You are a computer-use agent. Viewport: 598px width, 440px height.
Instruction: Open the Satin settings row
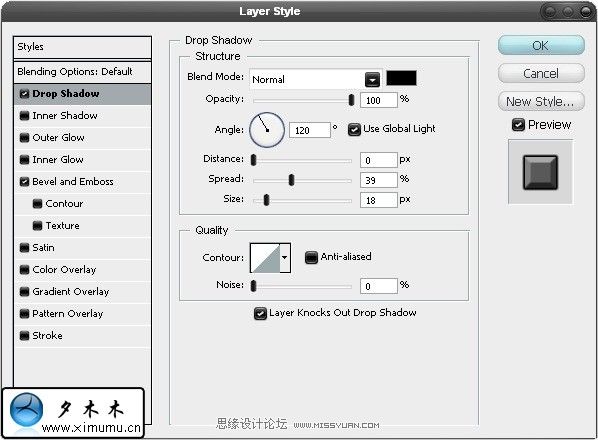(82, 248)
